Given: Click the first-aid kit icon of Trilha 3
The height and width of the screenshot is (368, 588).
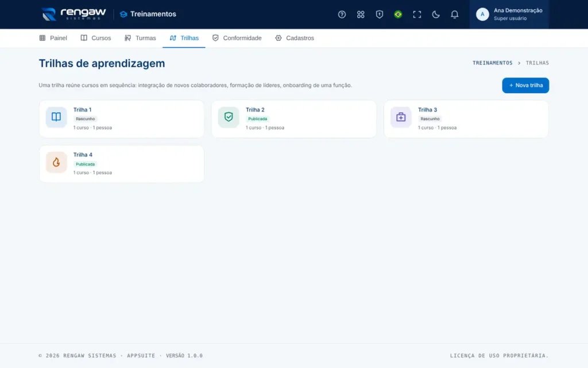Looking at the screenshot, I should 401,117.
